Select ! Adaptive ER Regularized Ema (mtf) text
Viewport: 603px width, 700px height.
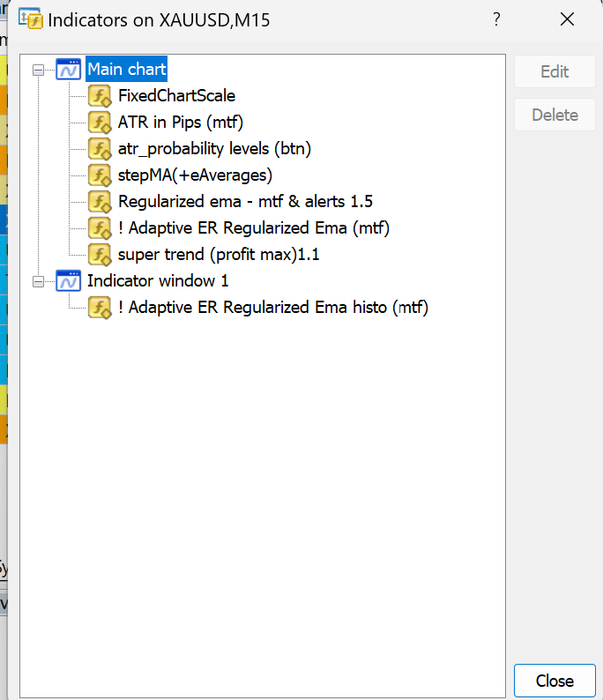click(x=254, y=228)
